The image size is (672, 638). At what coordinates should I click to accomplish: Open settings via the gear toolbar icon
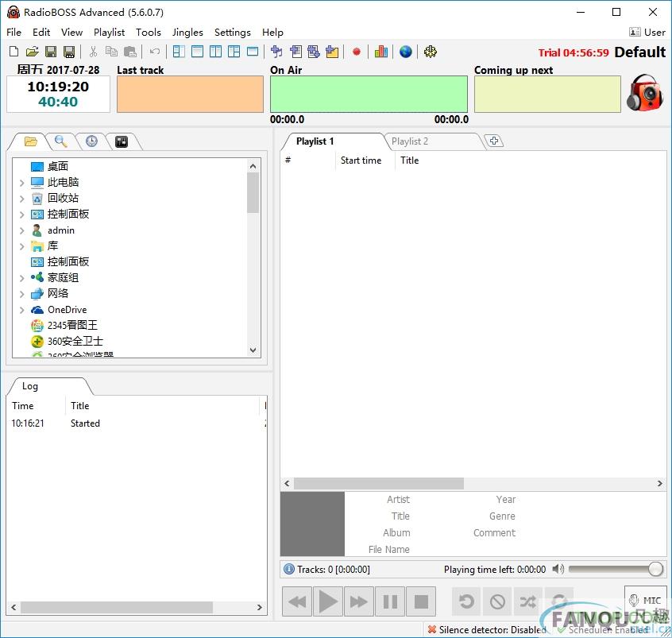tap(431, 52)
